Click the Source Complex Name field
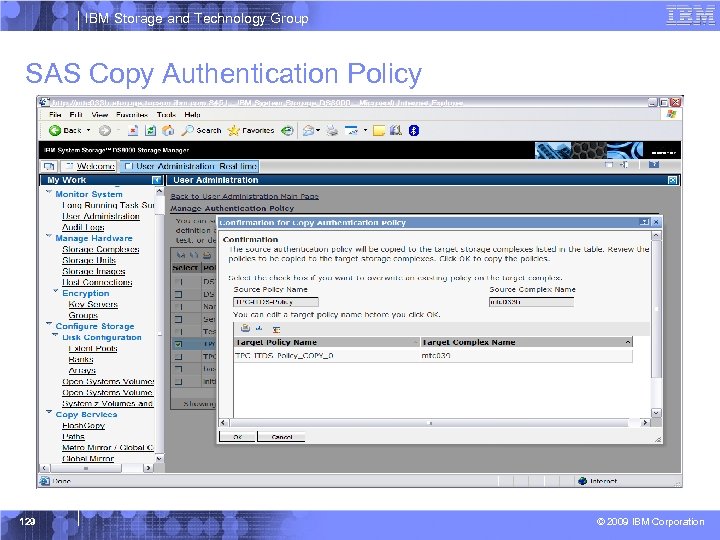This screenshot has height=540, width=720. (531, 302)
